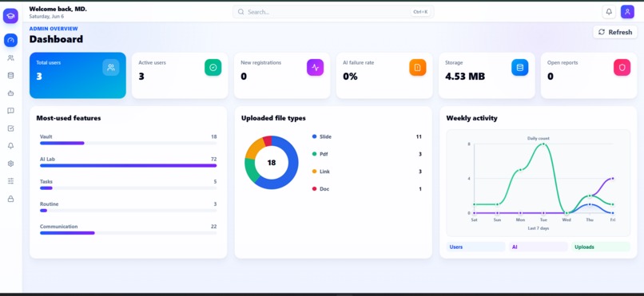Click the Daily count chart title

(x=538, y=138)
